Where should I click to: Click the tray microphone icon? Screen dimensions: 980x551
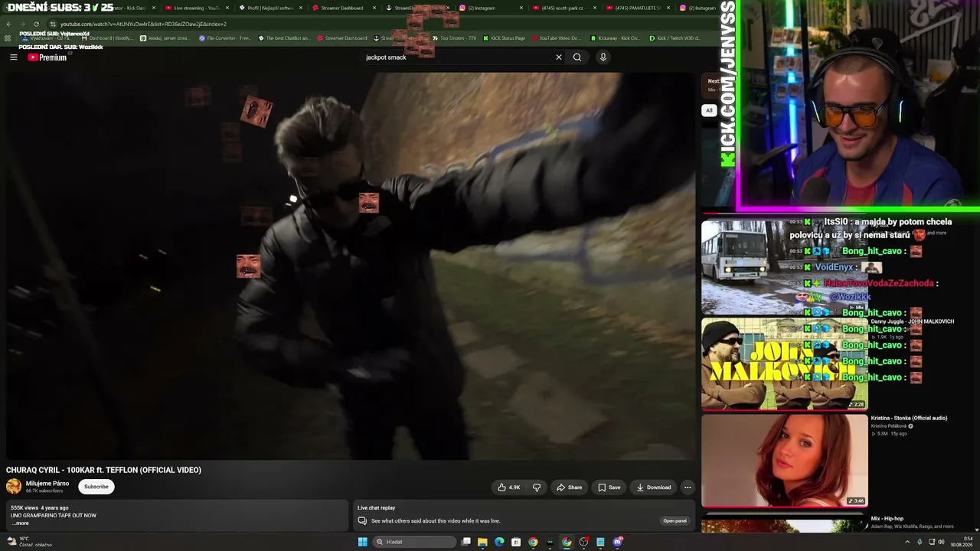(920, 542)
